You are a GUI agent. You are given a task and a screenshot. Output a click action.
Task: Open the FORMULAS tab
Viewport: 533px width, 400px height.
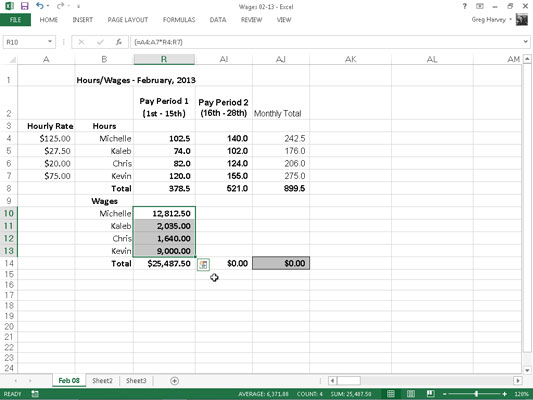(x=179, y=20)
